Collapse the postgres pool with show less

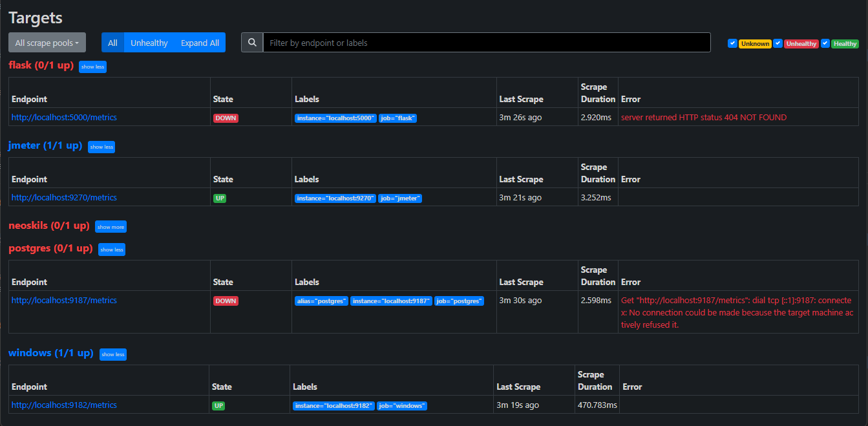point(111,250)
